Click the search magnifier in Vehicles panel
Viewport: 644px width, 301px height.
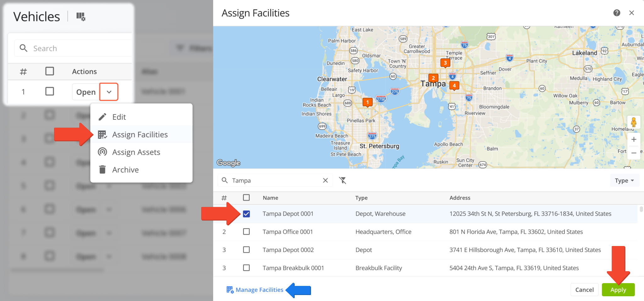(23, 48)
